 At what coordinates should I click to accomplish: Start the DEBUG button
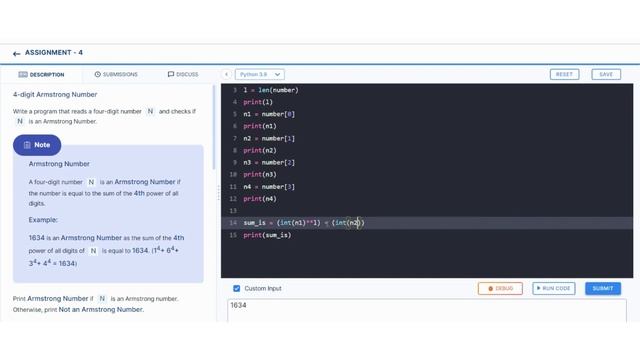pos(500,288)
